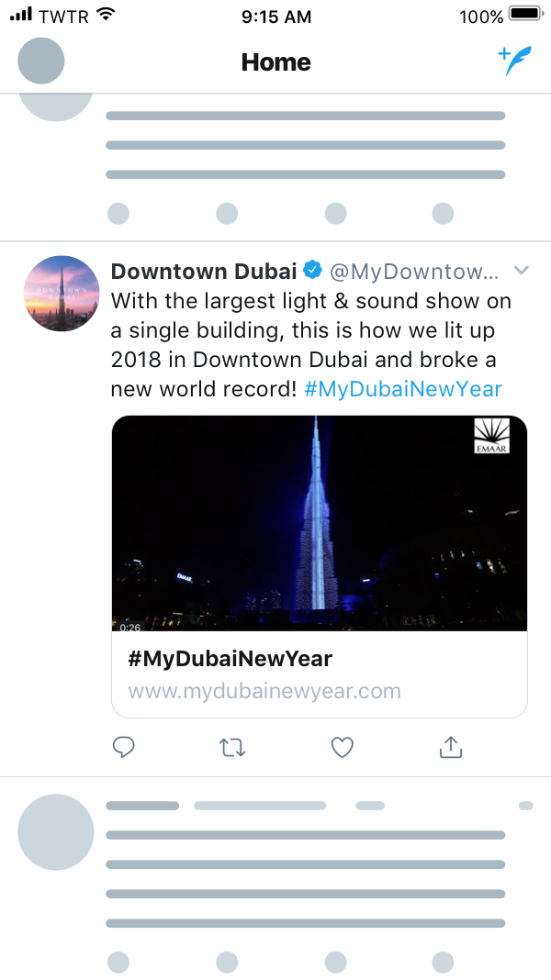Image resolution: width=551 pixels, height=980 pixels.
Task: Reply to the Downtown Dubai tweet
Action: pos(124,748)
